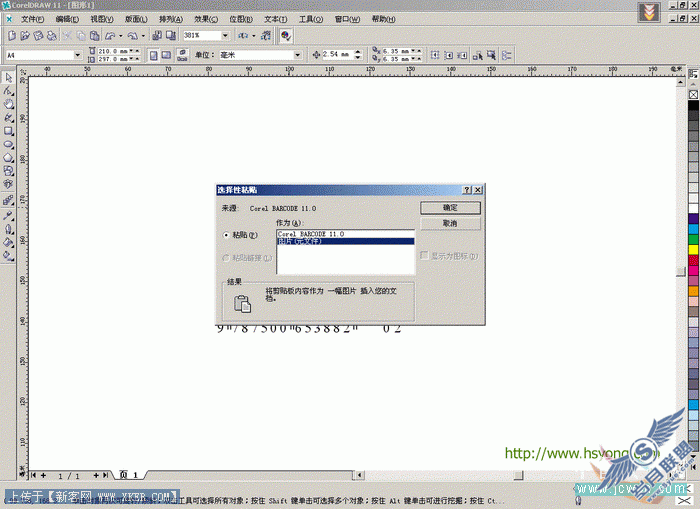Screen dimensions: 700x509
Task: Select the Shape tool in toolbox
Action: [8, 91]
